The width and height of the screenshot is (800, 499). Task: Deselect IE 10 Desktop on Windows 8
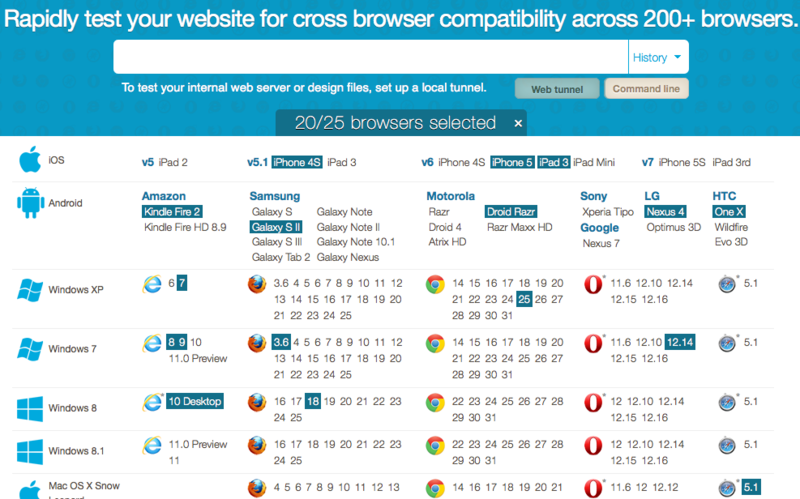pos(195,401)
